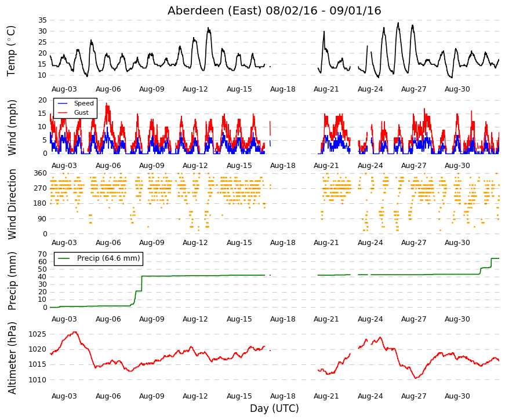The image size is (505, 420).
Task: Click the 1025 altimeter y-axis value
Action: click(37, 334)
